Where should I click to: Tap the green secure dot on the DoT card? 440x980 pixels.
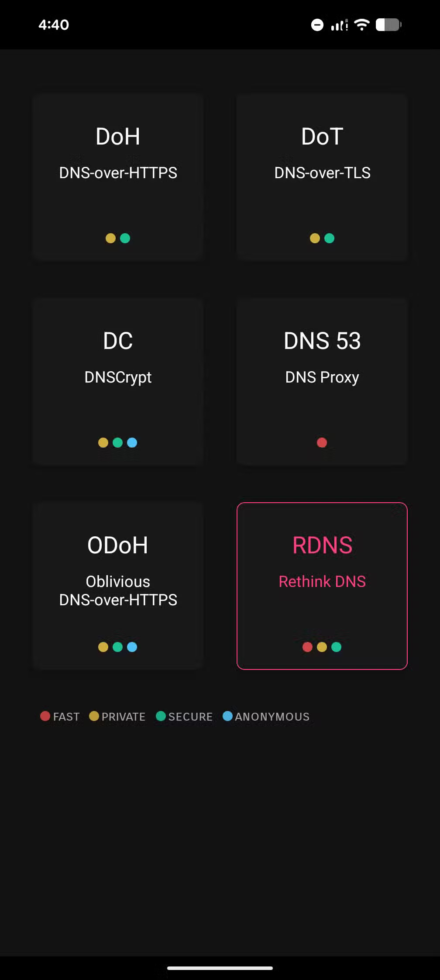[x=329, y=238]
